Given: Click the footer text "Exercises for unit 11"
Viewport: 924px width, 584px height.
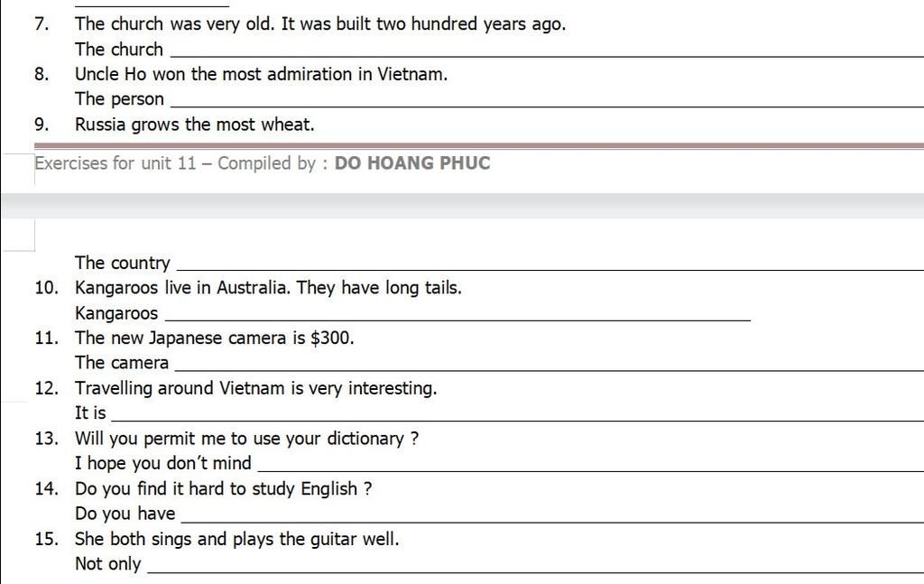Looking at the screenshot, I should [115, 163].
